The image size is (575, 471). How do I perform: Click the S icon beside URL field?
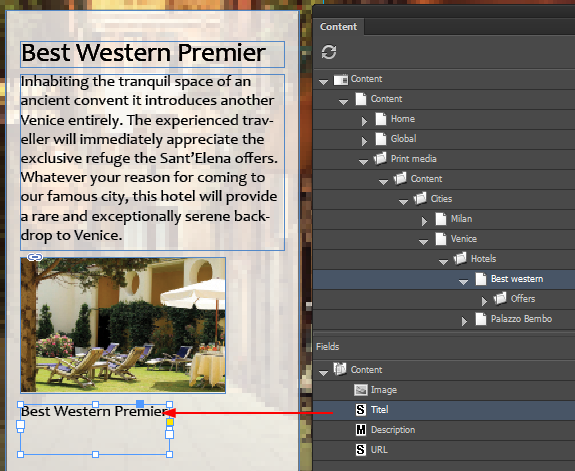[361, 450]
